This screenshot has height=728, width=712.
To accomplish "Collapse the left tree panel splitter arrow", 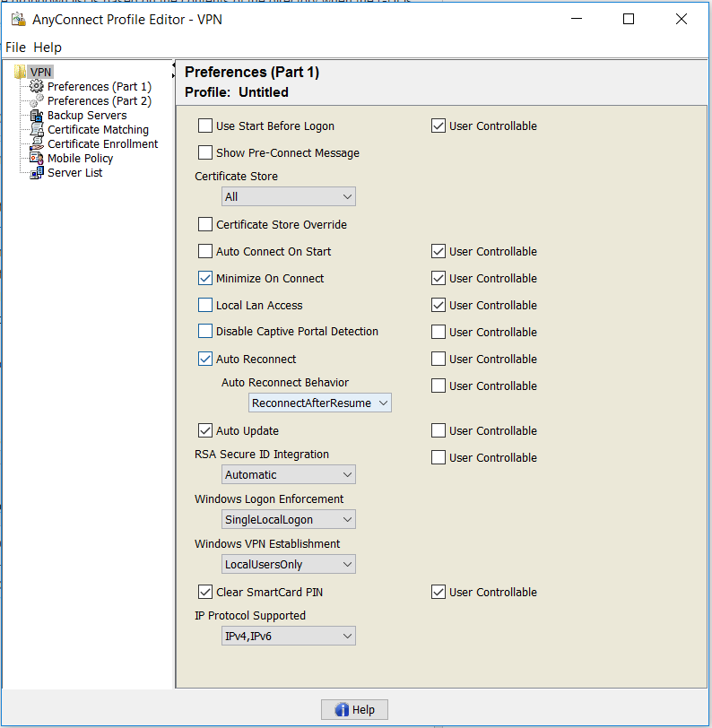I will 174,64.
